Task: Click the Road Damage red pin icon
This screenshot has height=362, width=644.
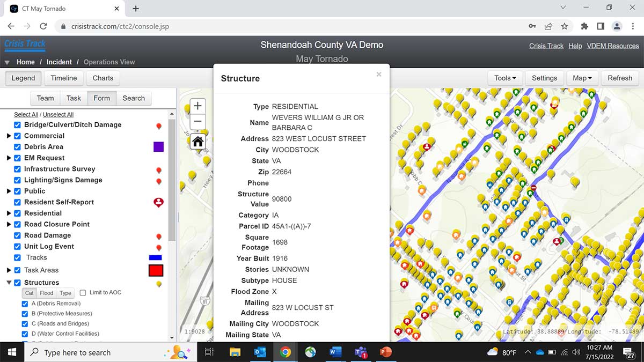Action: coord(158,236)
